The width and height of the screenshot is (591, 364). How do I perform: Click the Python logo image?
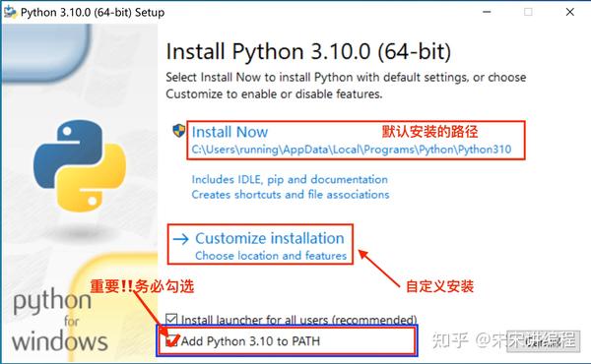[x=80, y=165]
